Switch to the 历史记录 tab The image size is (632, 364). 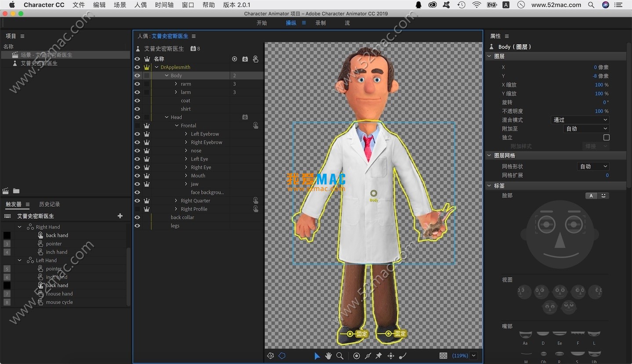50,204
